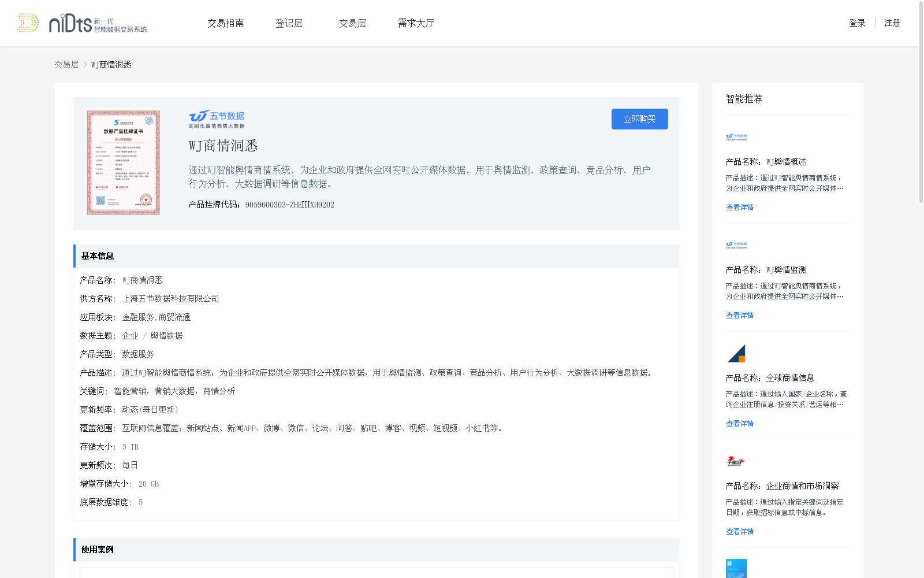Open the 交易指南 menu
This screenshot has height=578, width=924.
pyautogui.click(x=226, y=23)
